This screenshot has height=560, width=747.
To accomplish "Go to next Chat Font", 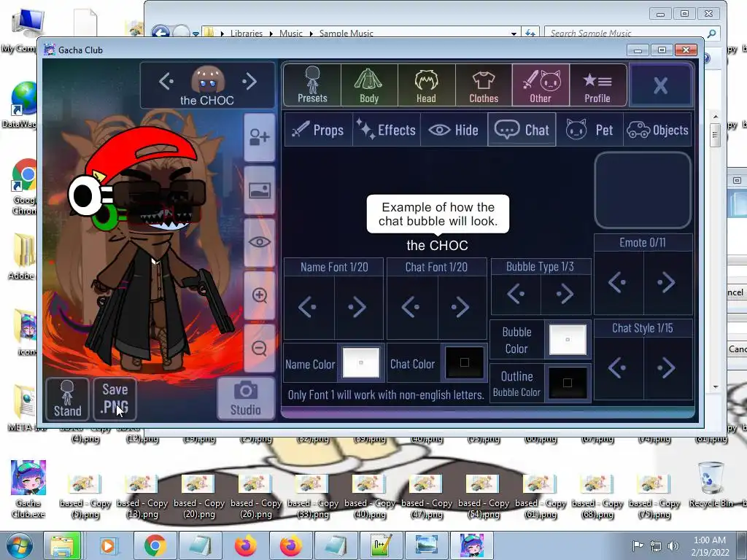I will coord(461,307).
